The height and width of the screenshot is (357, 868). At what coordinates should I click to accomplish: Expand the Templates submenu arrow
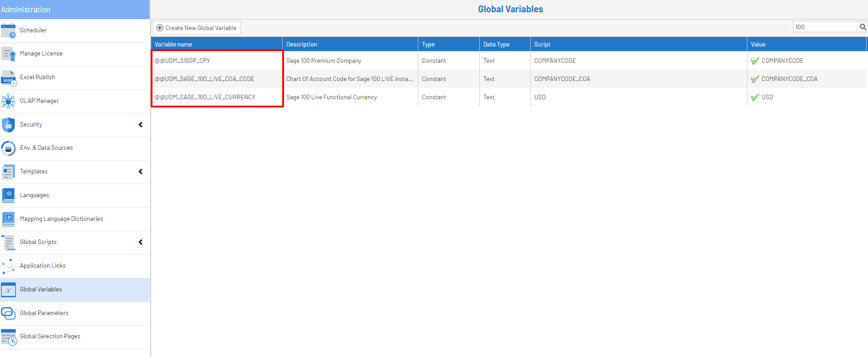coord(141,172)
